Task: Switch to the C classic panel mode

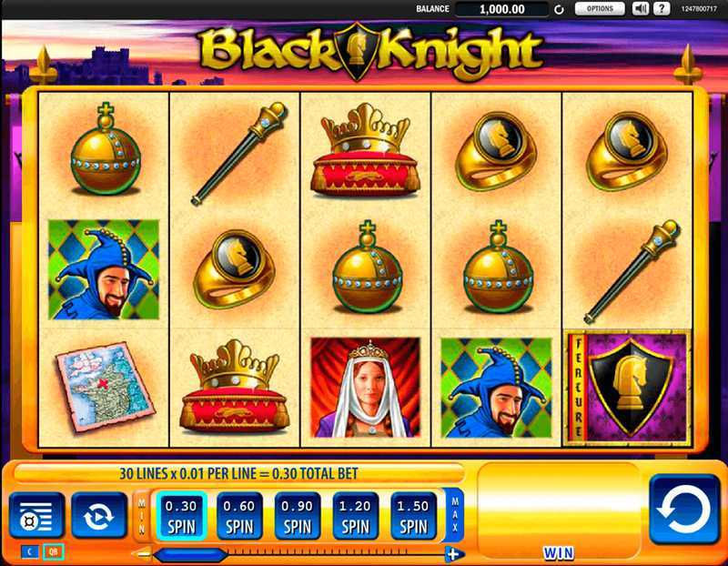Action: (x=30, y=552)
